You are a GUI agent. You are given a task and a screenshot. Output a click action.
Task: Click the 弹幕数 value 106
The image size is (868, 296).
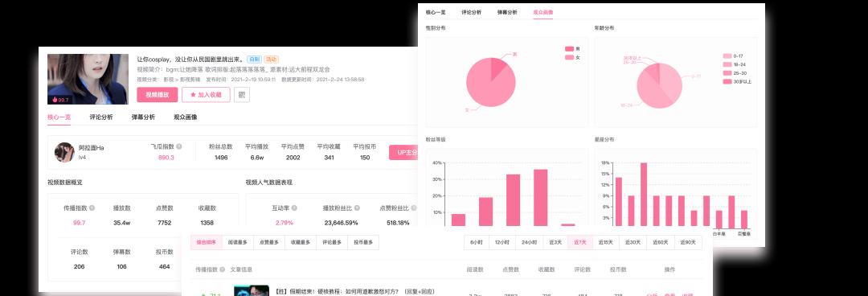[122, 266]
